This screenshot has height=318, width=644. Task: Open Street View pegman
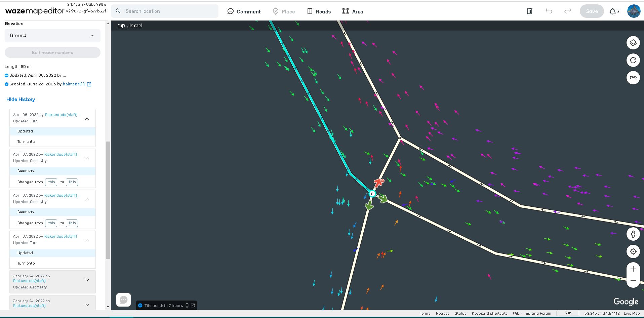tap(633, 234)
